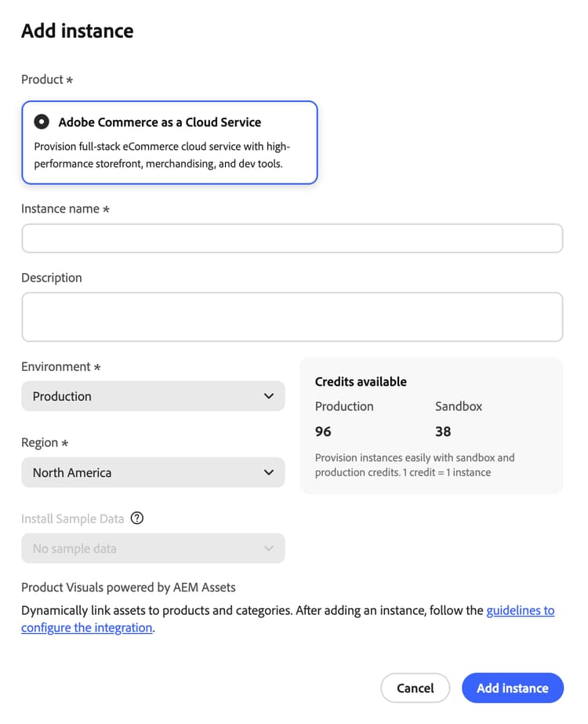Click inside the Description text box
Image resolution: width=588 pixels, height=724 pixels.
click(292, 317)
